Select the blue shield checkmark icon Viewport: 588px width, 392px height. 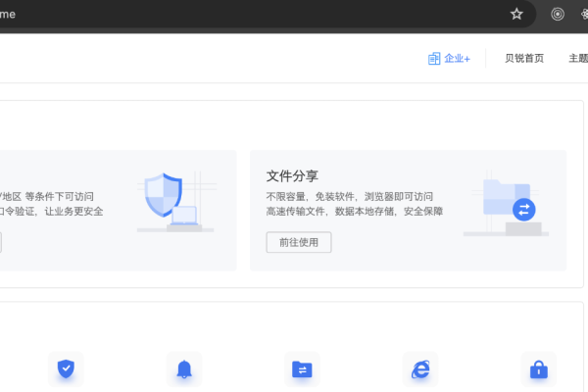(x=66, y=369)
